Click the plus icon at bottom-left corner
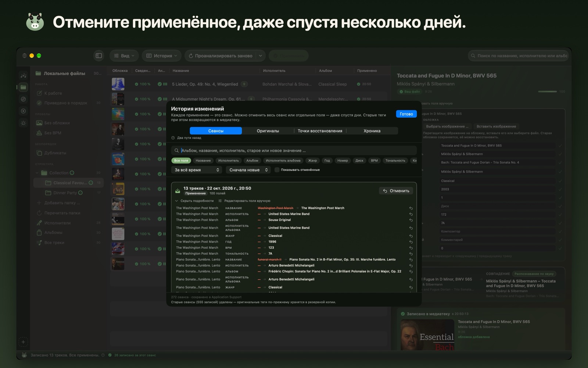This screenshot has height=368, width=588. point(23,342)
